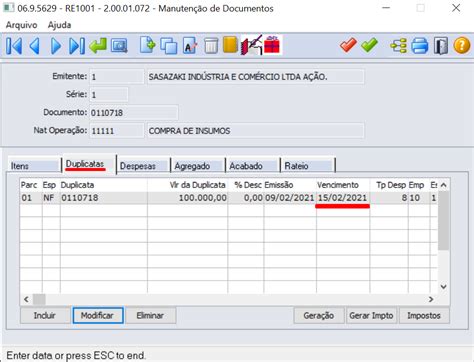
Task: Click the Geração button
Action: (319, 315)
